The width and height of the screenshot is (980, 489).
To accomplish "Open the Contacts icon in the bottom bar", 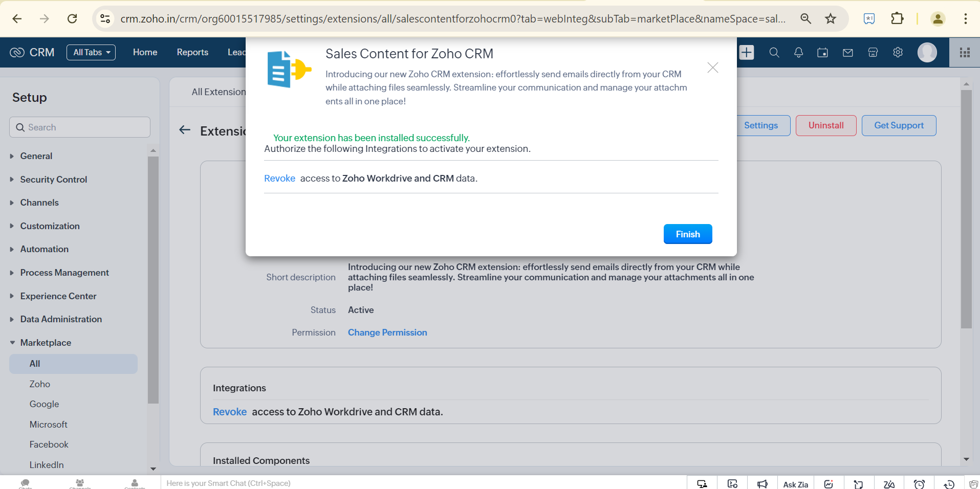I will (135, 483).
